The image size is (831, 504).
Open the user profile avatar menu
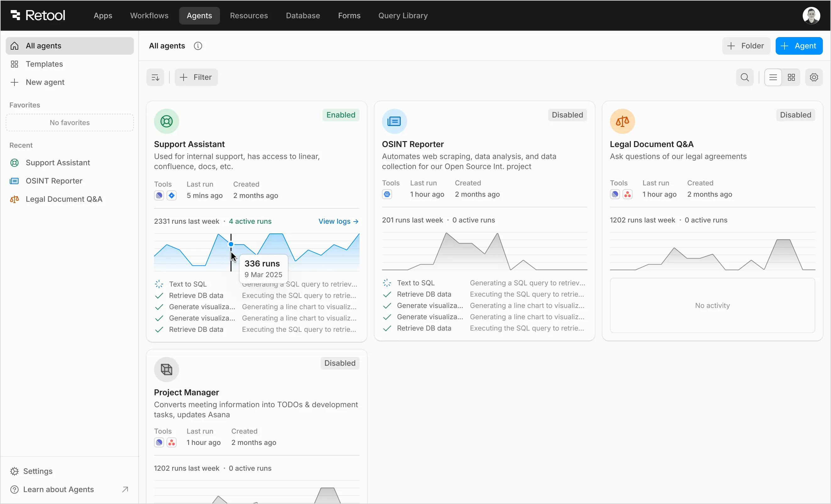(x=812, y=15)
